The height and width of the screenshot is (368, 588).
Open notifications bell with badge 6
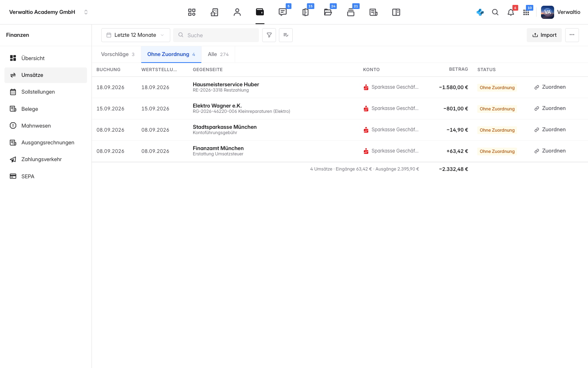click(x=511, y=12)
